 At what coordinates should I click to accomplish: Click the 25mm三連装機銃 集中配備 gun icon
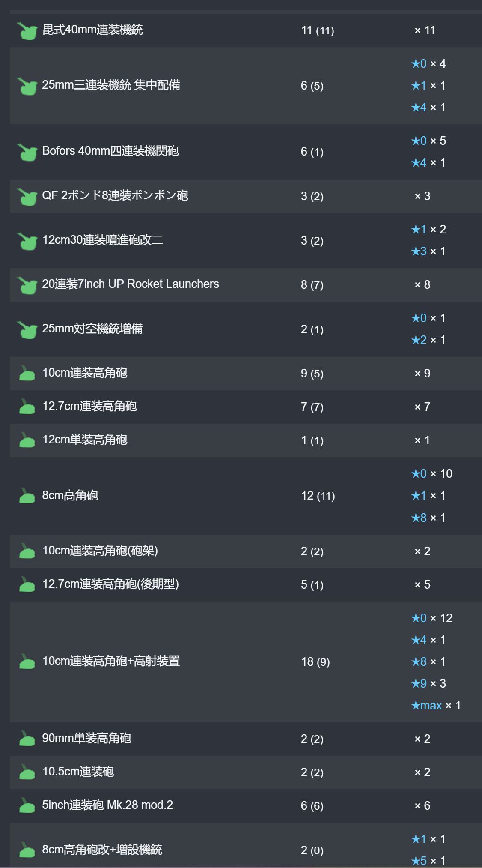(x=27, y=86)
